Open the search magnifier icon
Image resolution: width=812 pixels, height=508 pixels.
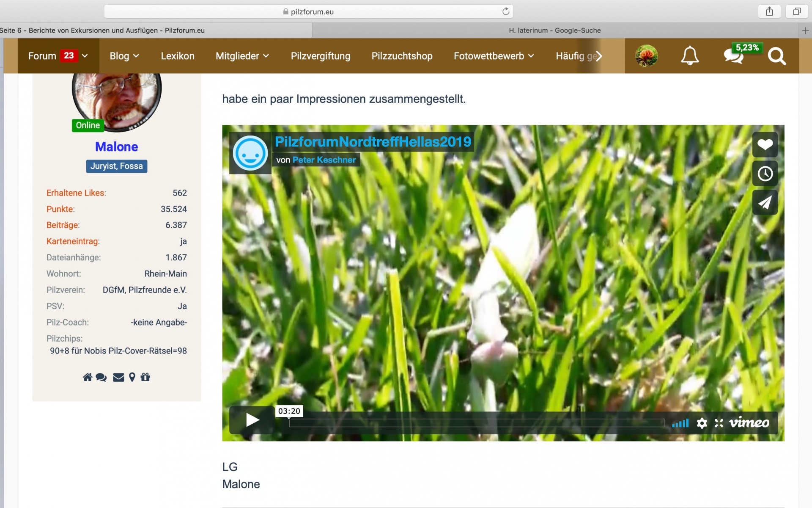776,56
